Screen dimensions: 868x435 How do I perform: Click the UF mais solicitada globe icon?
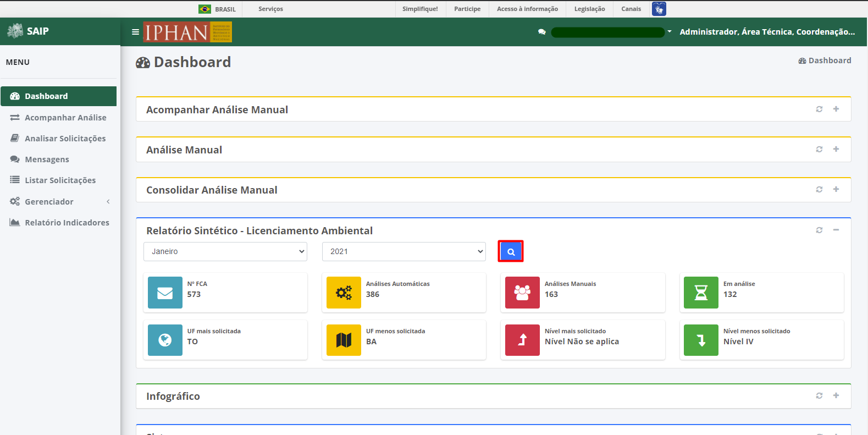coord(165,340)
